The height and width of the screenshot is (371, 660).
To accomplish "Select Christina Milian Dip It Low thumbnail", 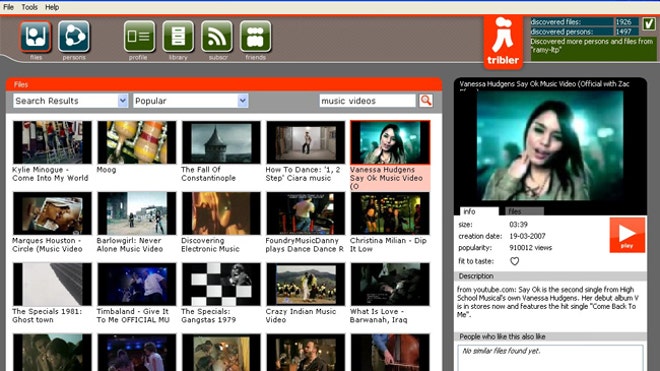I will click(x=390, y=214).
